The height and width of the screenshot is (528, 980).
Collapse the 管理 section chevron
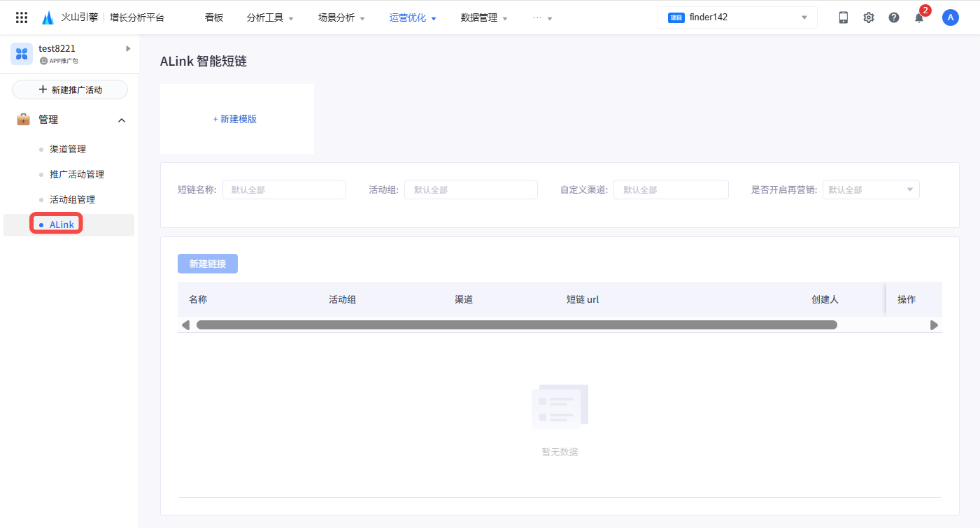point(122,120)
